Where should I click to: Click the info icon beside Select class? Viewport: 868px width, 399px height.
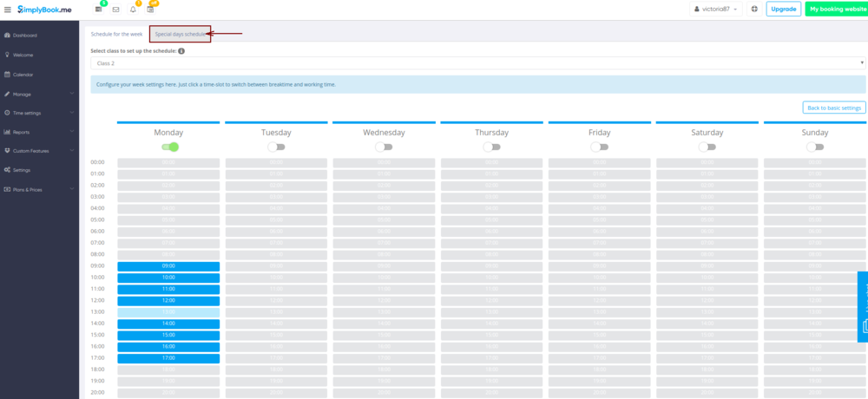(181, 51)
